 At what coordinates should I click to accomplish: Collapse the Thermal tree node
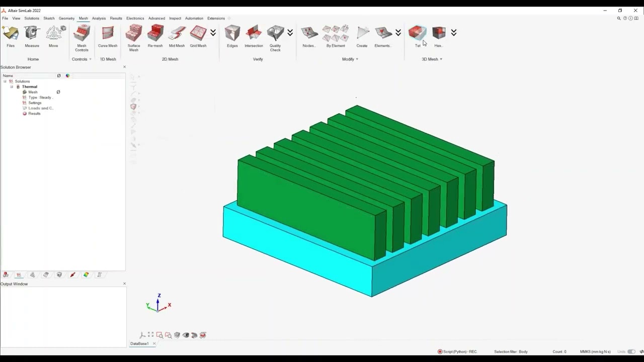pos(12,87)
